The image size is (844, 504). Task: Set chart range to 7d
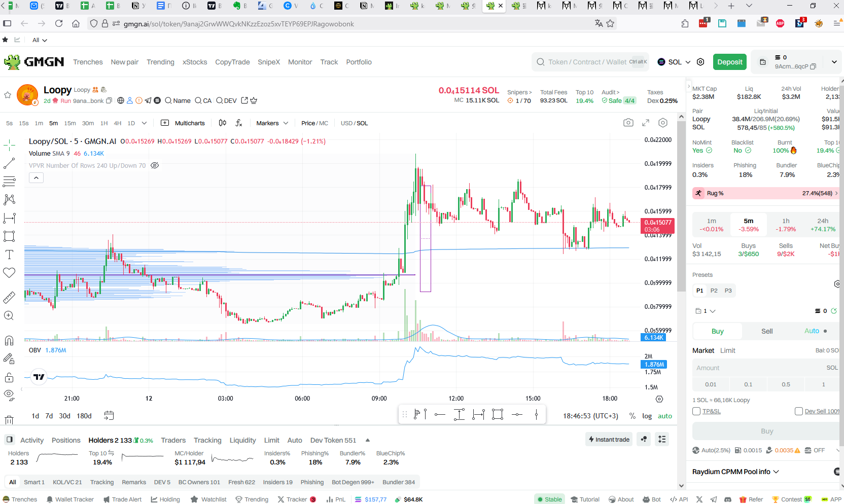pos(49,416)
